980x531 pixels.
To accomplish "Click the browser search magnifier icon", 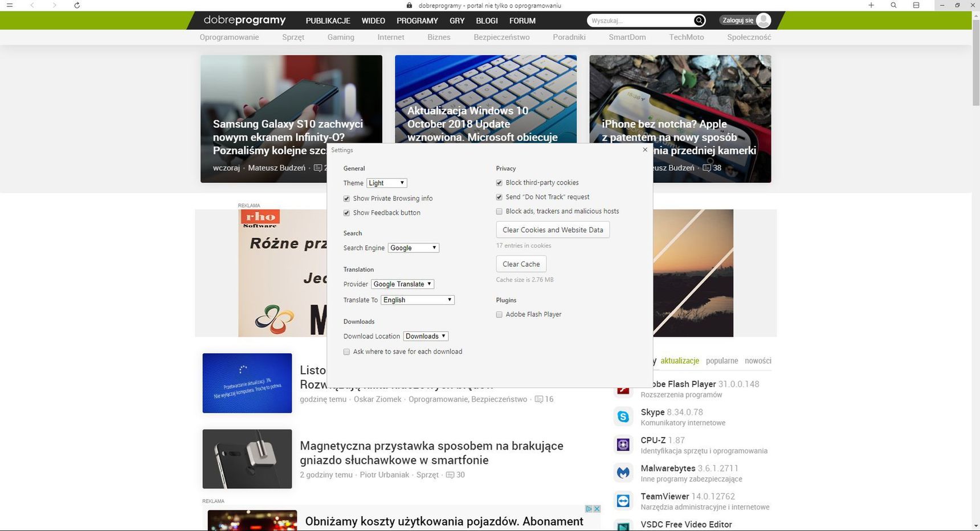I will point(893,5).
